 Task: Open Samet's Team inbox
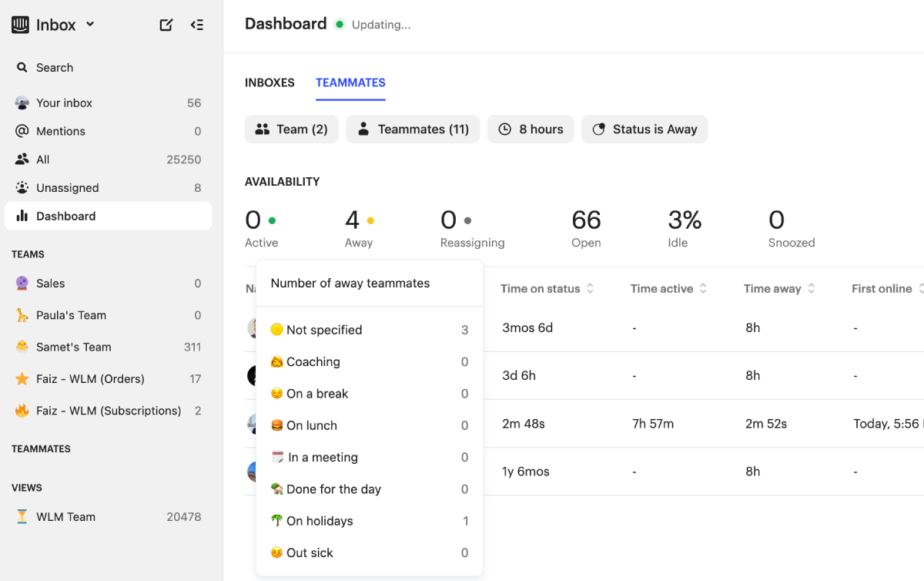pos(74,347)
